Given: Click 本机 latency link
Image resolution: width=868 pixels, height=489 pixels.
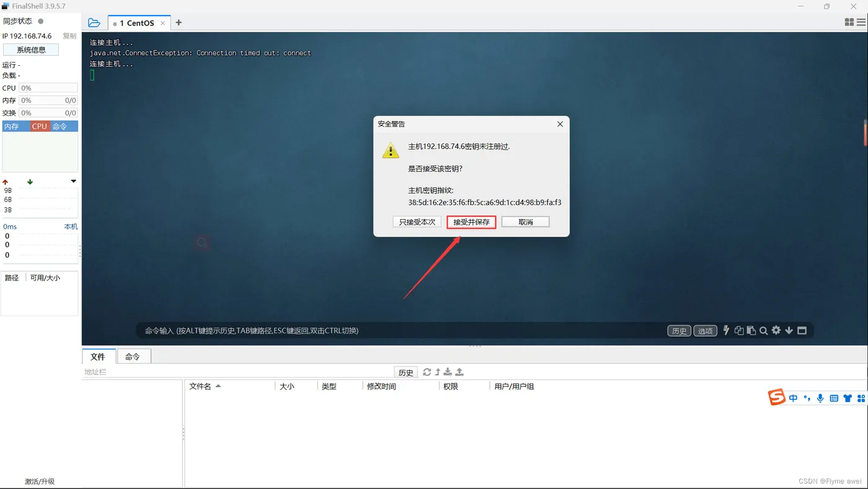Looking at the screenshot, I should point(71,227).
